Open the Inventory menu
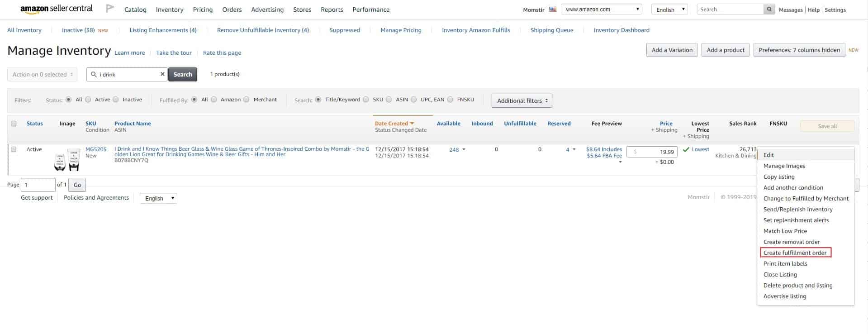Viewport: 868px width, 334px height. [x=170, y=10]
